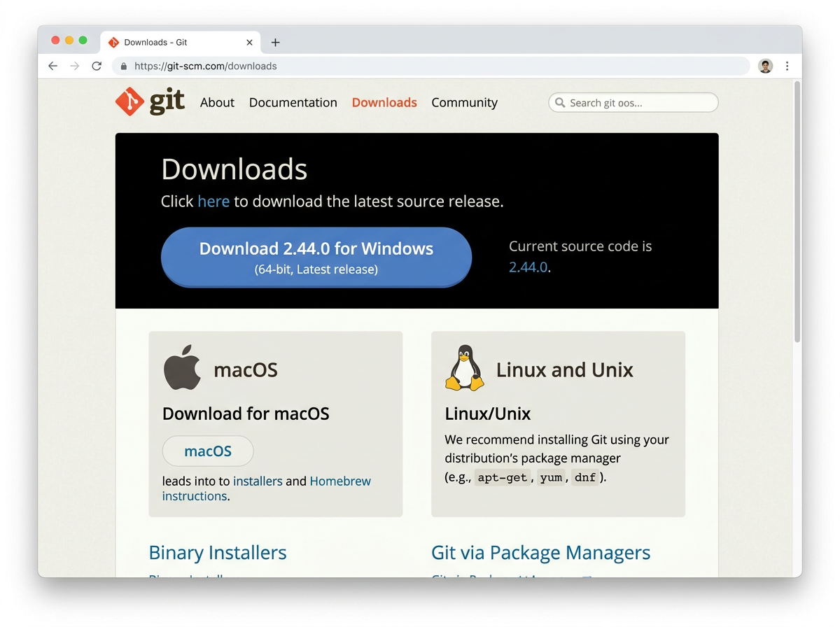Click the Linux and Unix card title
The height and width of the screenshot is (627, 840).
[x=565, y=369]
